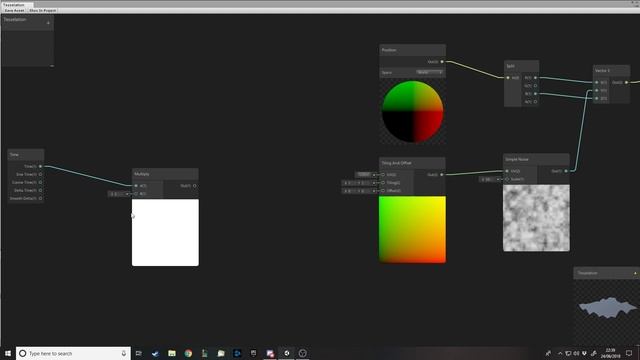This screenshot has height=360, width=640.
Task: Select the Multiply node header
Action: click(165, 174)
